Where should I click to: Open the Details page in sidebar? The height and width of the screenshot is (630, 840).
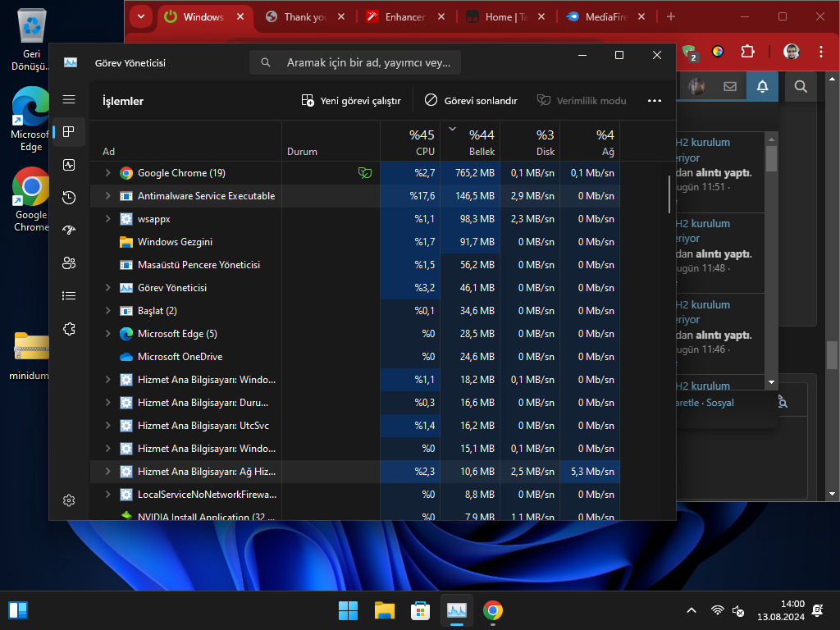pyautogui.click(x=69, y=295)
